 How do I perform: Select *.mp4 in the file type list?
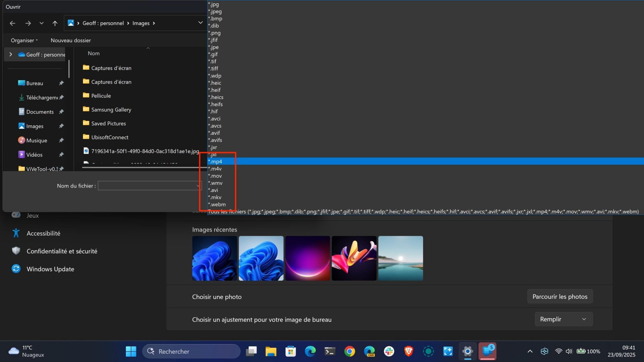(216, 161)
